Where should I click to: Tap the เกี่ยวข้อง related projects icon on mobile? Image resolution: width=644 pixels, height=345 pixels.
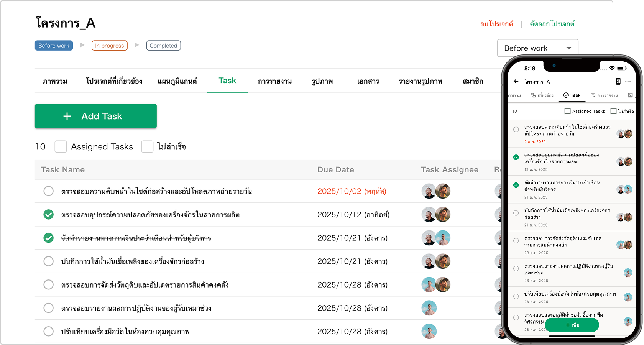click(x=533, y=95)
